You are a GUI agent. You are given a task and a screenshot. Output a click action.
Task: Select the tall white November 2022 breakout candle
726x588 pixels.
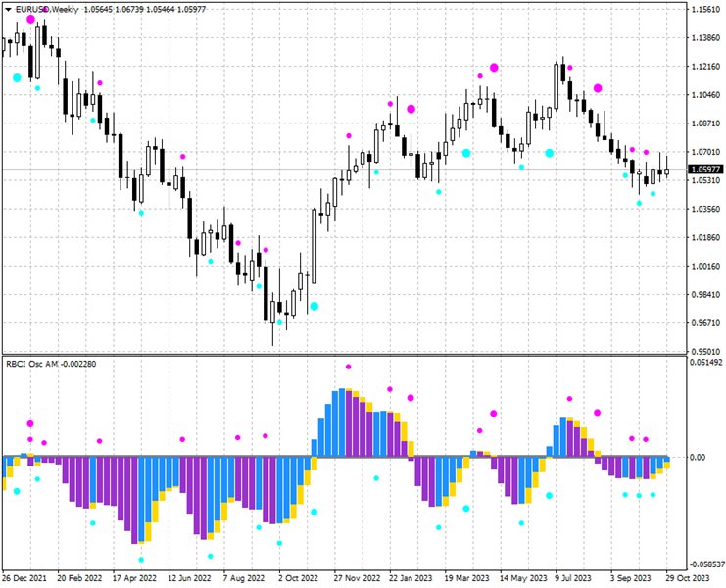point(315,246)
